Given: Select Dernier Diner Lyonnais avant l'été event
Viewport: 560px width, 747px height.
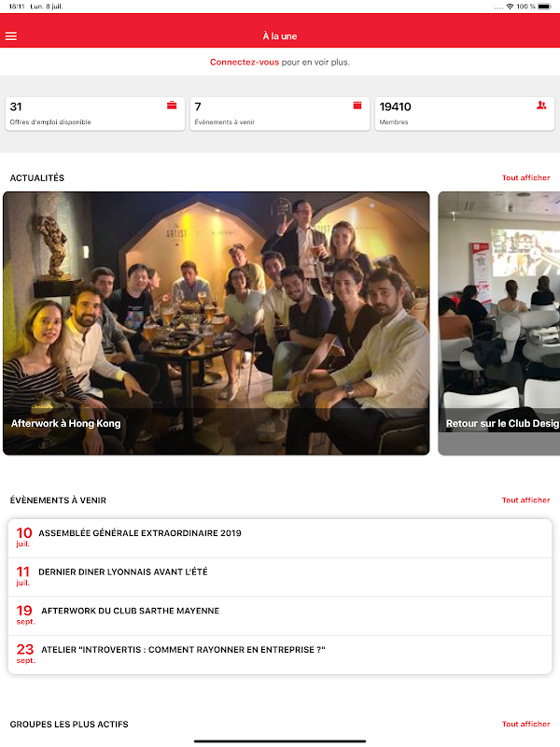Looking at the screenshot, I should 280,577.
